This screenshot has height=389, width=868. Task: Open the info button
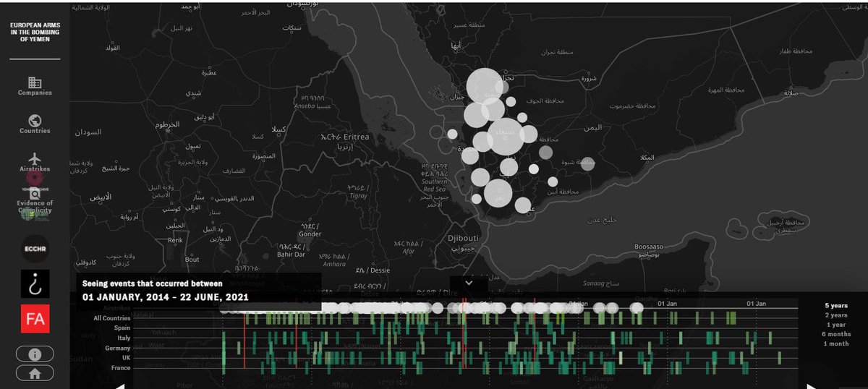click(x=35, y=355)
